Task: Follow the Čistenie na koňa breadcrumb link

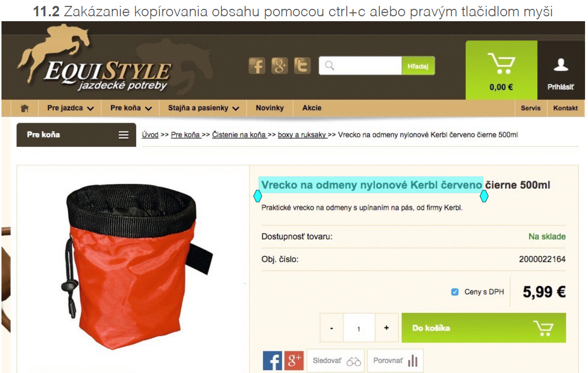Action: (239, 135)
